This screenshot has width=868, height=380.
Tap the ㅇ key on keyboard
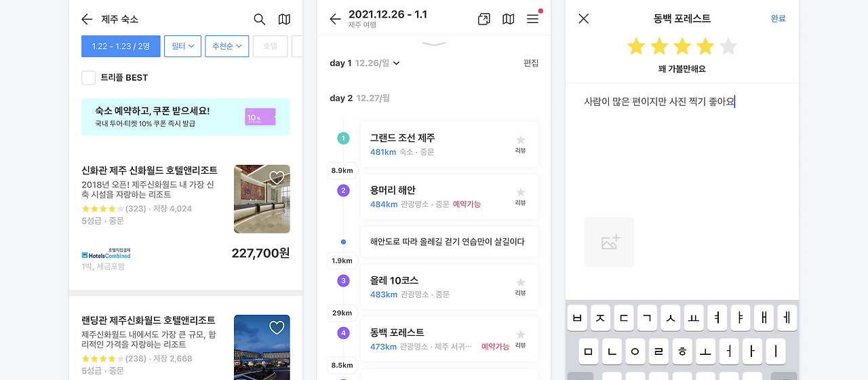pos(635,351)
